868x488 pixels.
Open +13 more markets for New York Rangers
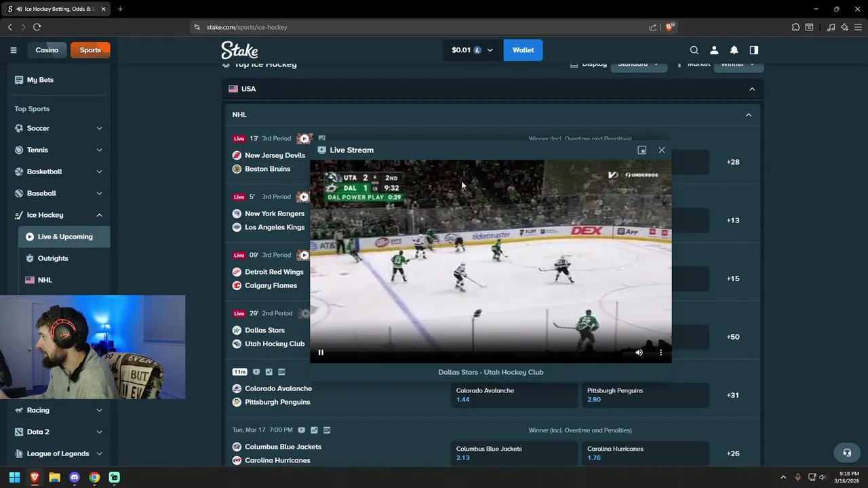733,220
